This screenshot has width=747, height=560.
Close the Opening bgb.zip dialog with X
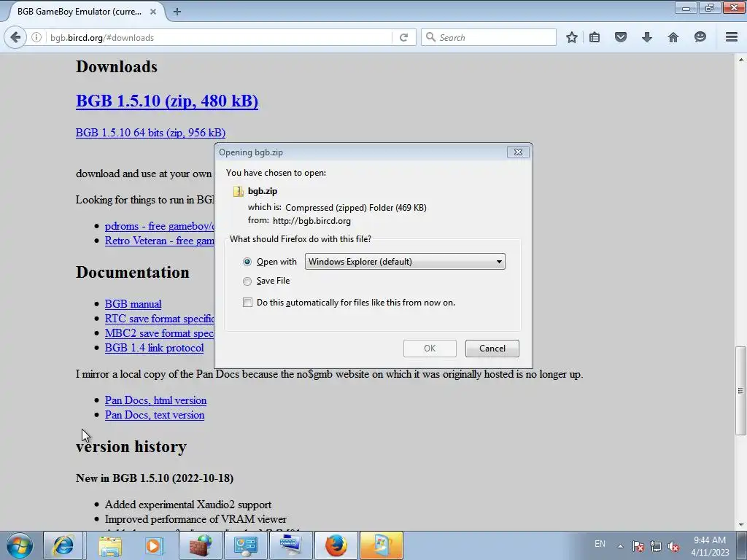519,152
